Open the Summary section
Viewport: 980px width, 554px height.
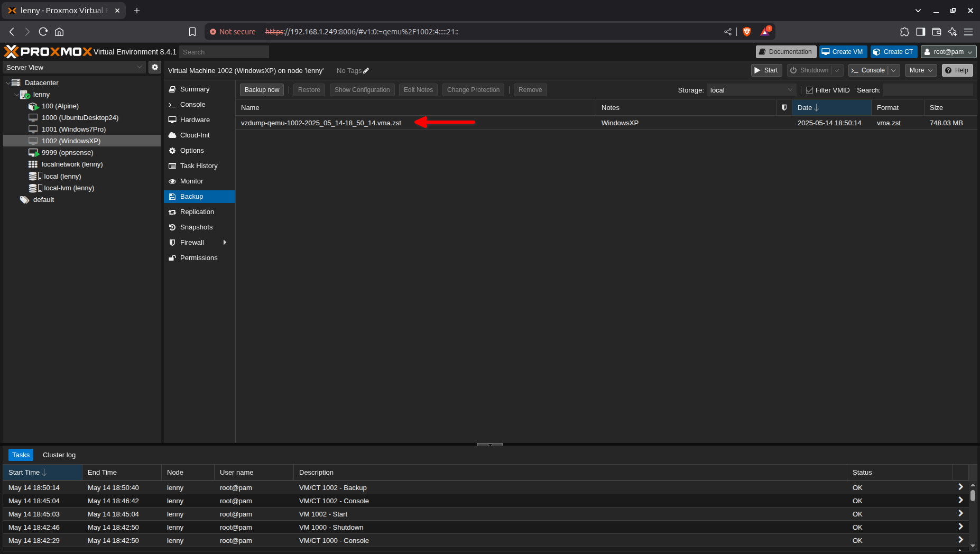[200, 89]
